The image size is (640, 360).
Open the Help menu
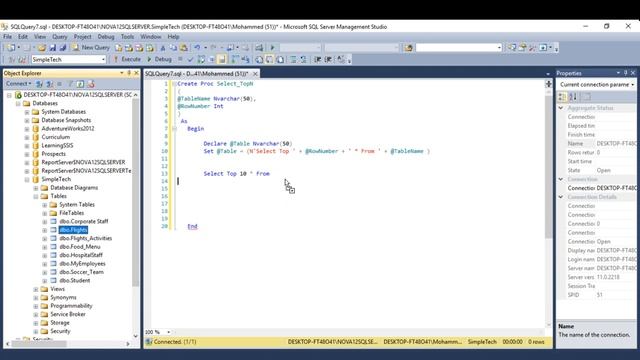coord(173,37)
